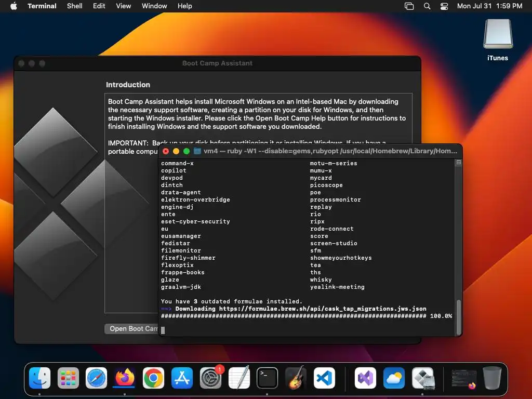
Task: Click 'motu-m-series' in the Terminal output
Action: [x=334, y=163]
